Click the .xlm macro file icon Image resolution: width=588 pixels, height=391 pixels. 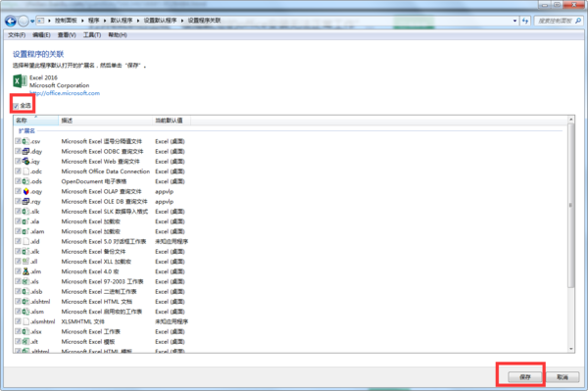pyautogui.click(x=25, y=271)
